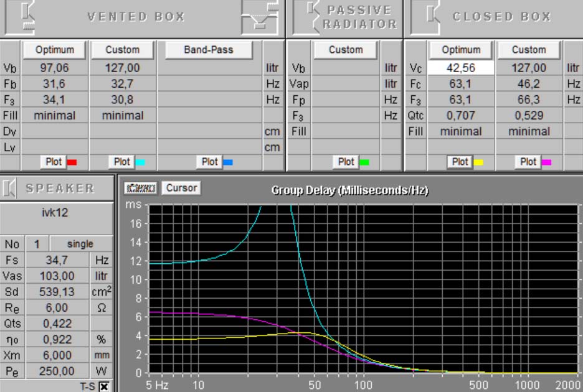Click the Xm value 6,000
The image size is (583, 392).
point(57,355)
